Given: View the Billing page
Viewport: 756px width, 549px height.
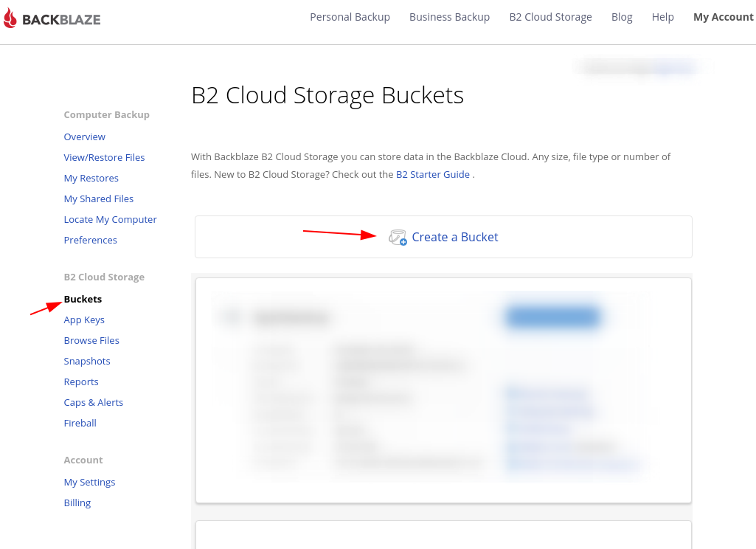Looking at the screenshot, I should (77, 503).
